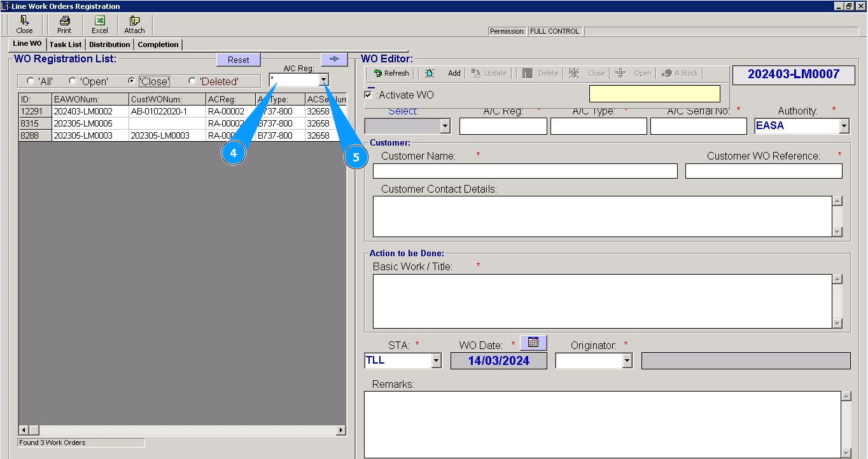The height and width of the screenshot is (459, 868).
Task: Uncheck the Activate WO checkbox
Action: [x=368, y=95]
